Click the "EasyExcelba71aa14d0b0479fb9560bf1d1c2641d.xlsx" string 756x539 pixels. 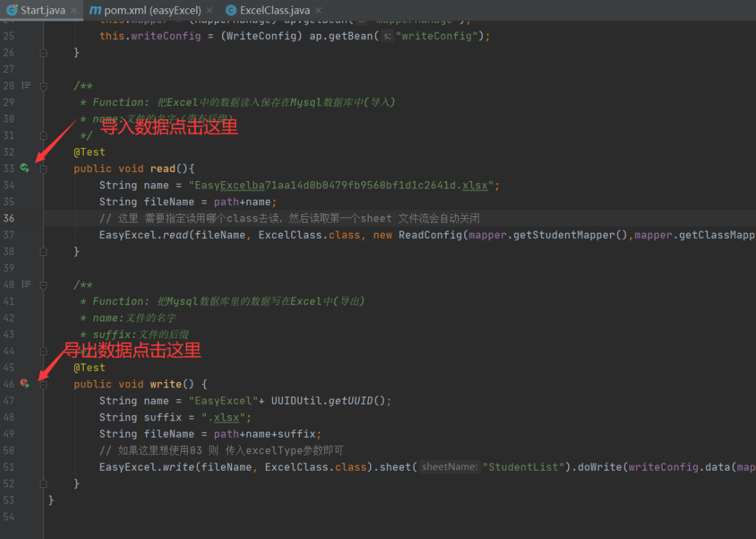[341, 185]
